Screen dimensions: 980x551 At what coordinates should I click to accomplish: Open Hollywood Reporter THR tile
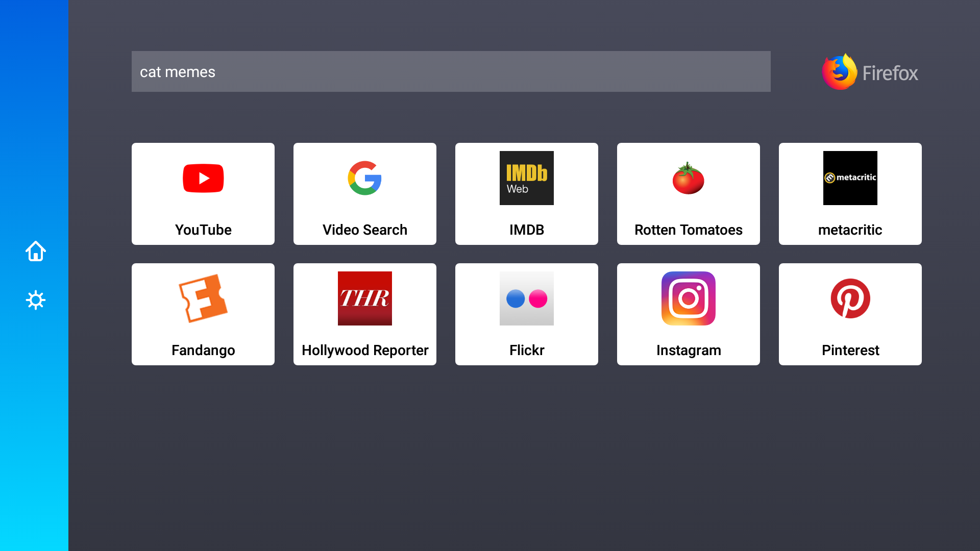pos(364,314)
